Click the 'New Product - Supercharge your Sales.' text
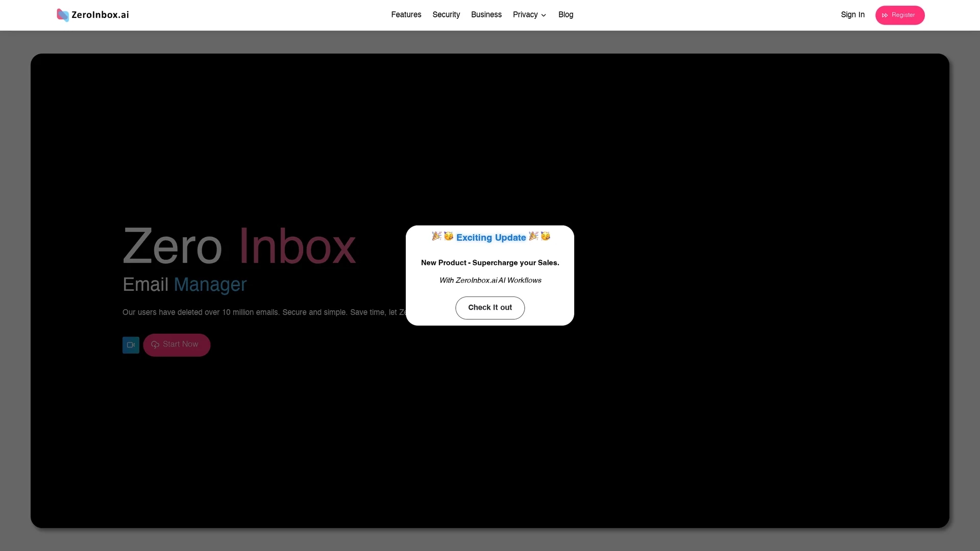Viewport: 980px width, 551px height. (x=490, y=263)
